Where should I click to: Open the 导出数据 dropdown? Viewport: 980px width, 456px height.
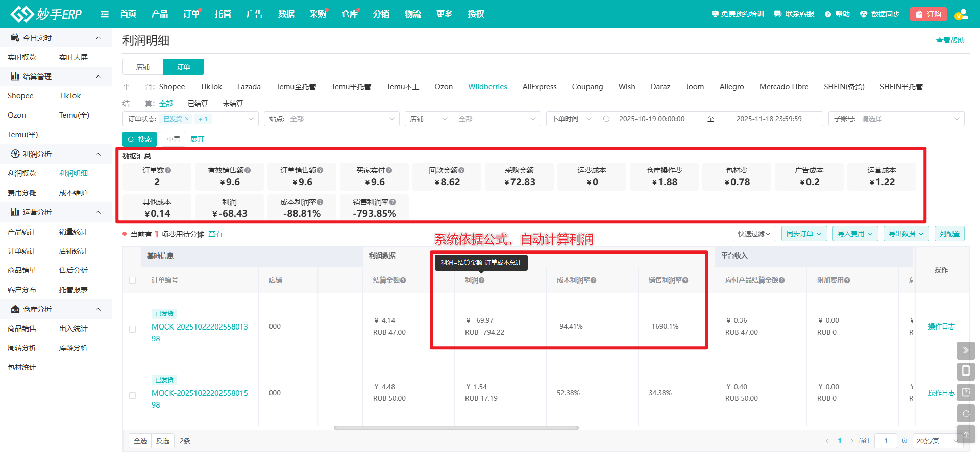point(906,234)
